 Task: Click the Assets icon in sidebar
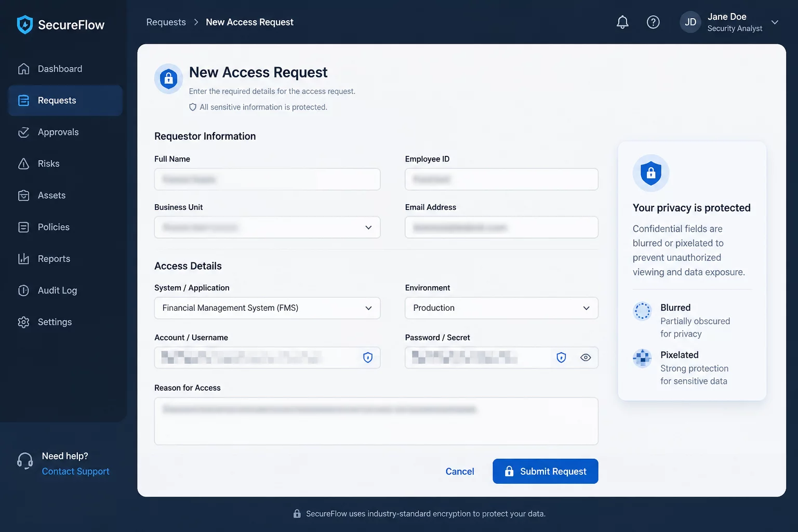pyautogui.click(x=23, y=195)
